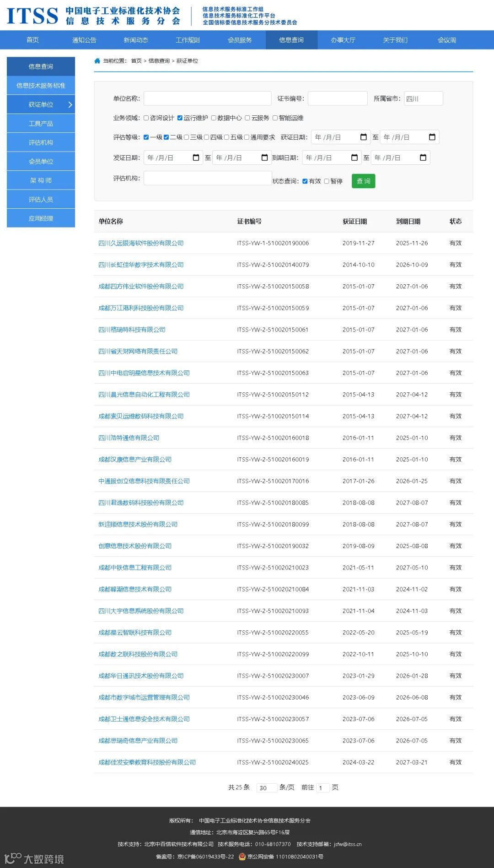Image resolution: width=494 pixels, height=868 pixels.
Task: Check the 五级 level checkbox
Action: (227, 137)
